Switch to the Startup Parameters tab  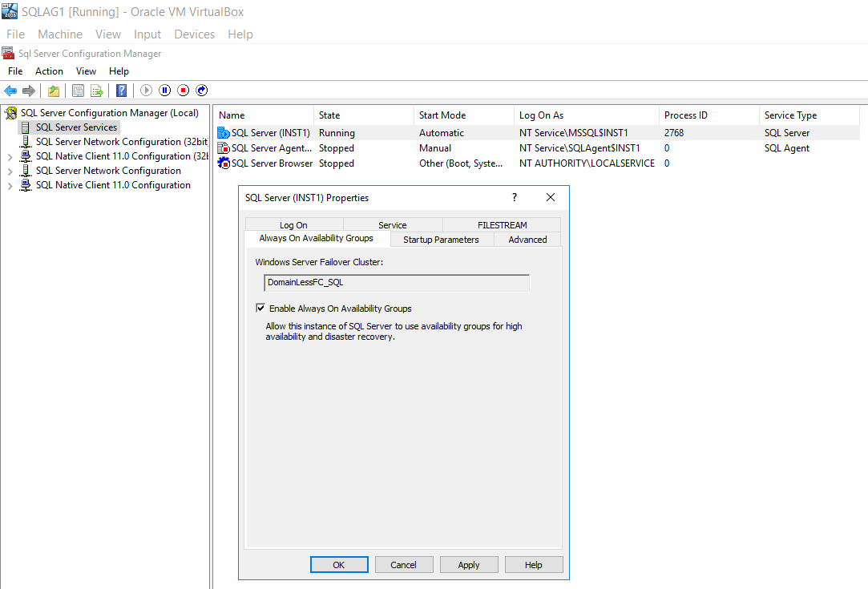(442, 239)
